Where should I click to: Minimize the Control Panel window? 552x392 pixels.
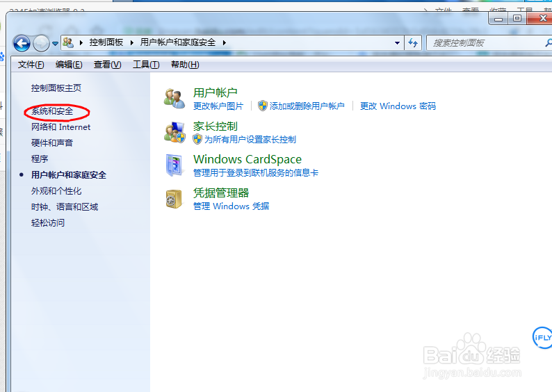[498, 19]
